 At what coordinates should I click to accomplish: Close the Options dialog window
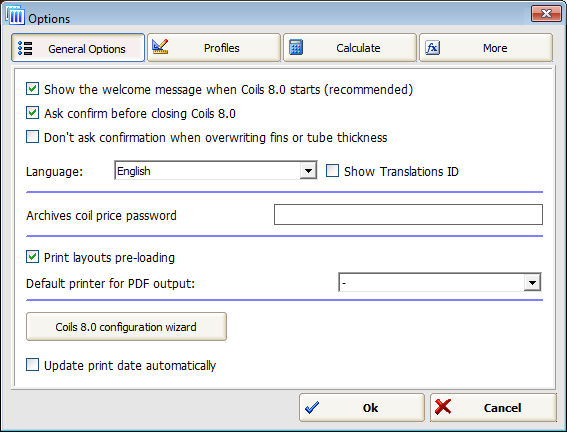click(x=546, y=14)
